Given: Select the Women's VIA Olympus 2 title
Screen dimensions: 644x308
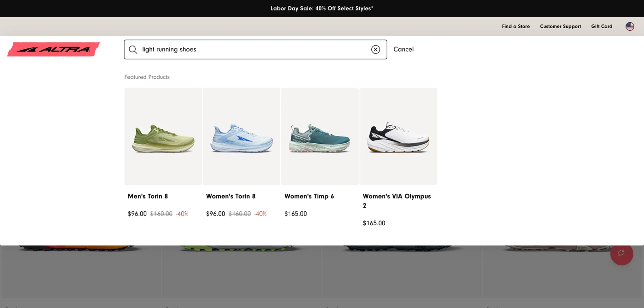Looking at the screenshot, I should (397, 201).
